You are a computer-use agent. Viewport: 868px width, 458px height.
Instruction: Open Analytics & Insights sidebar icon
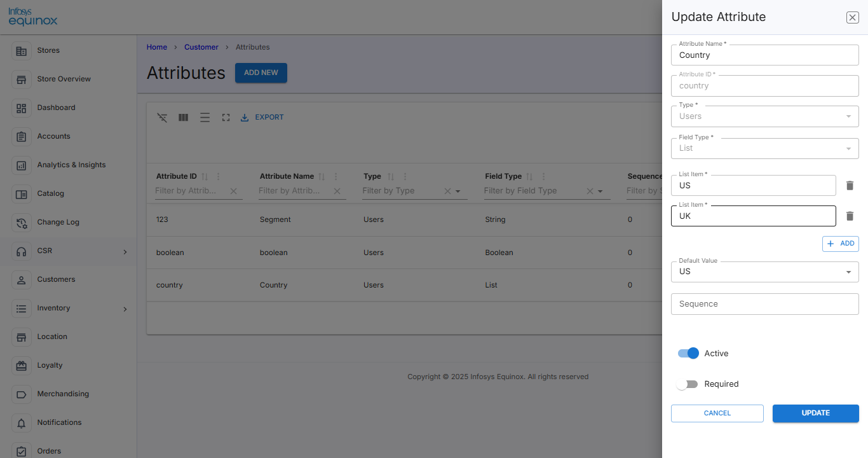pos(22,165)
